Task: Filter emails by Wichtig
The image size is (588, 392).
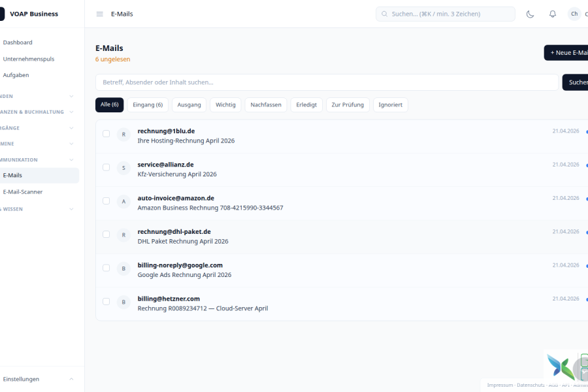Action: (x=225, y=105)
